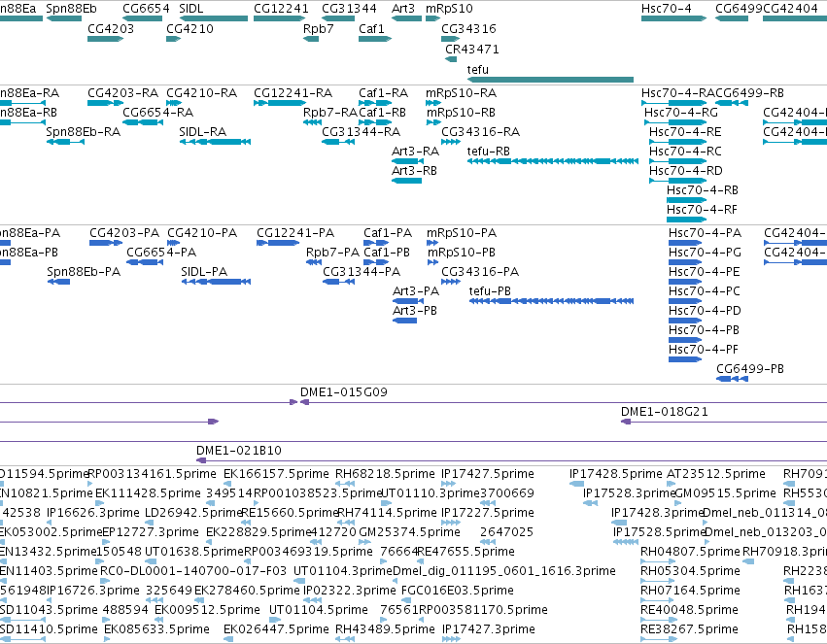Select the Spn88Eb-PA protein label
The image size is (827, 644).
coord(84,272)
